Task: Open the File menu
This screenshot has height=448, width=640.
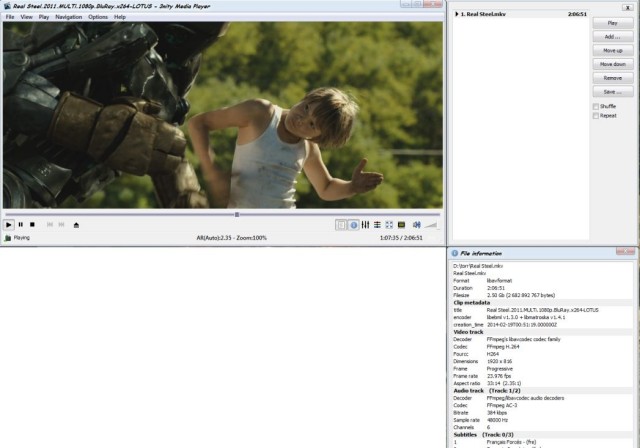Action: pos(10,17)
